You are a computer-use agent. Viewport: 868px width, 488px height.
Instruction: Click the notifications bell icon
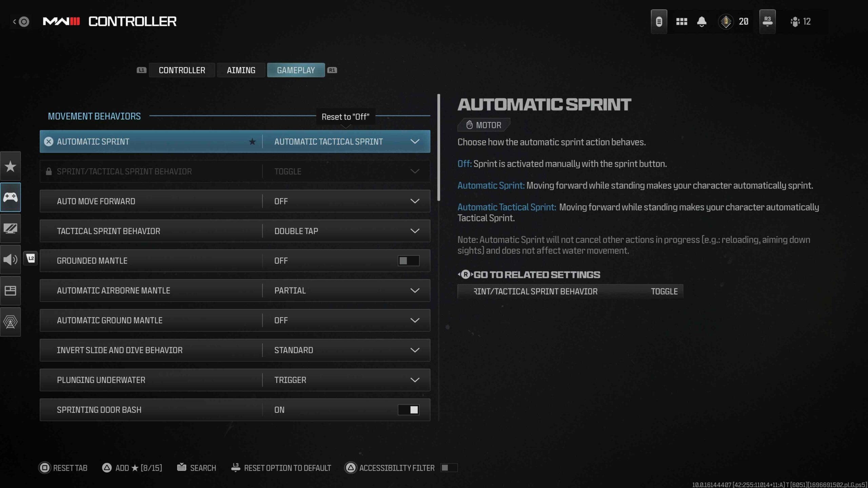[x=702, y=22]
